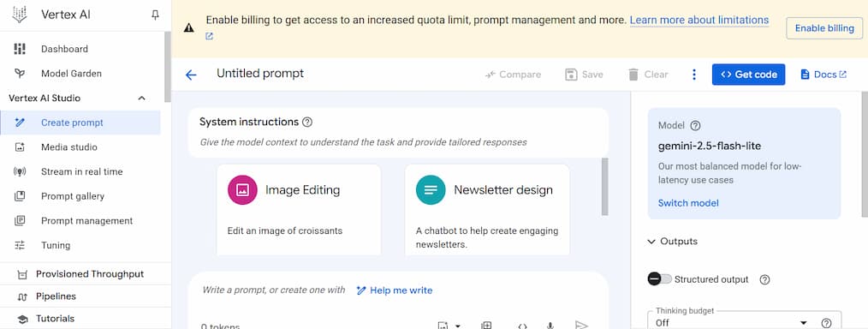Click the Prompt gallery icon
Image resolution: width=868 pixels, height=329 pixels.
(x=20, y=196)
